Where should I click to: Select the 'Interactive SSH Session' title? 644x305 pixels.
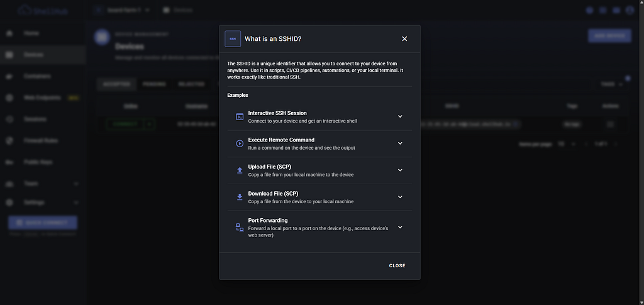coord(277,113)
